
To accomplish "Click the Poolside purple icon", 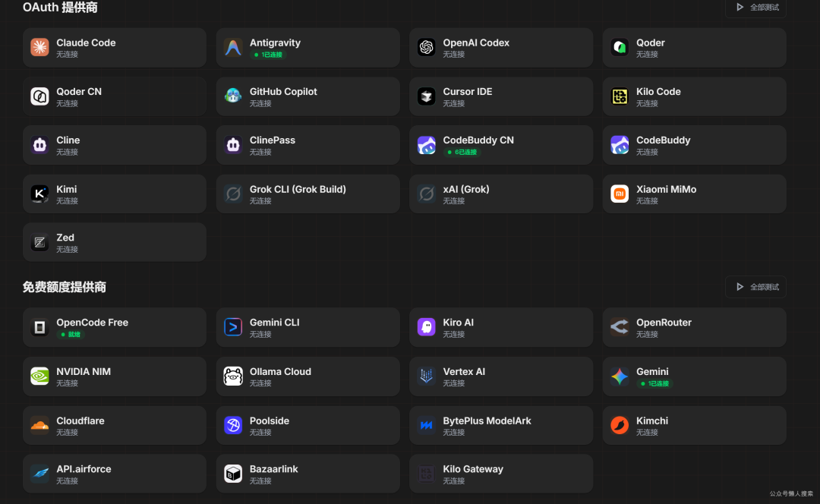I will coord(233,426).
